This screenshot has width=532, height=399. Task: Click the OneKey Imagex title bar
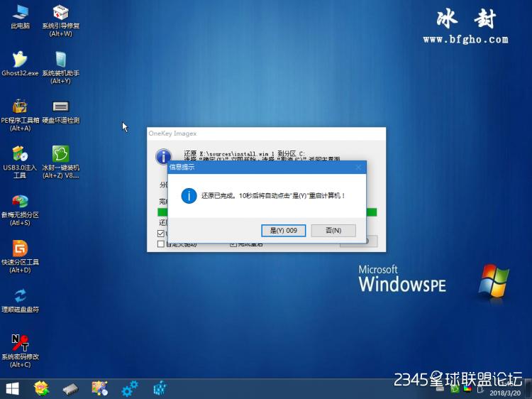coord(266,133)
